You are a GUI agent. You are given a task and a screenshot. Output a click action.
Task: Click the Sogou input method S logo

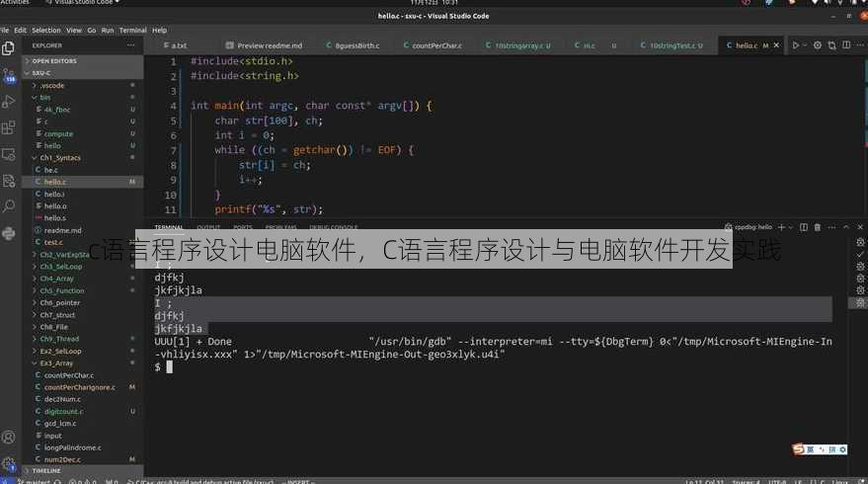tap(798, 449)
